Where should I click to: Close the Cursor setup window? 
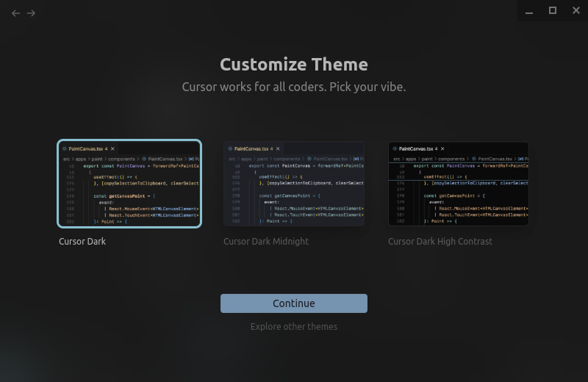coord(576,10)
